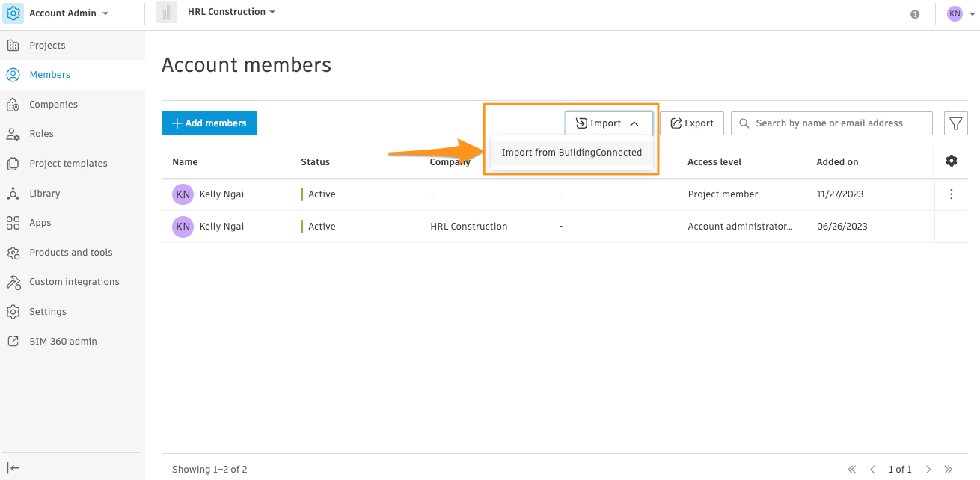The image size is (980, 480).
Task: Focus the search by name or email field
Action: point(832,123)
